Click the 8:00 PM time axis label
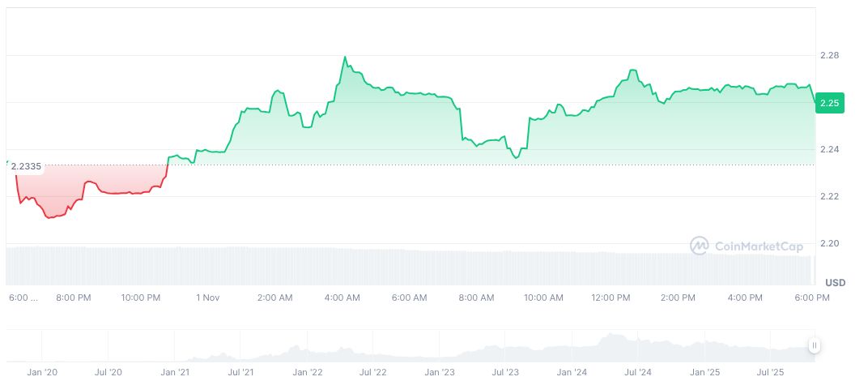This screenshot has width=868, height=381. (73, 298)
